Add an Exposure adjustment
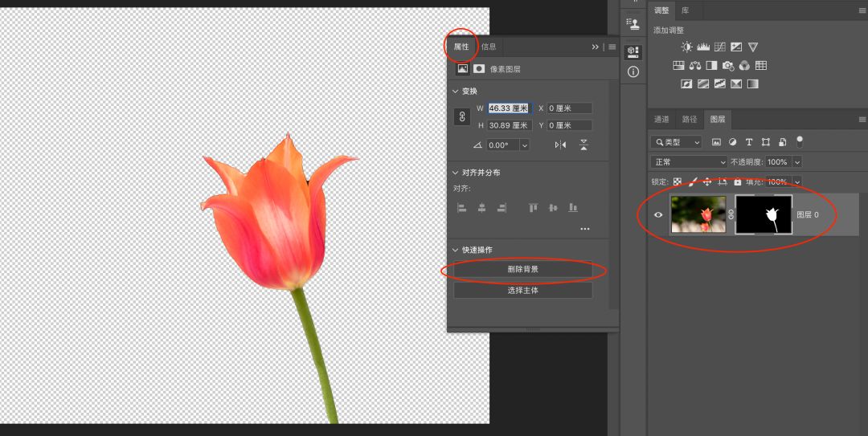This screenshot has height=436, width=868. click(736, 47)
